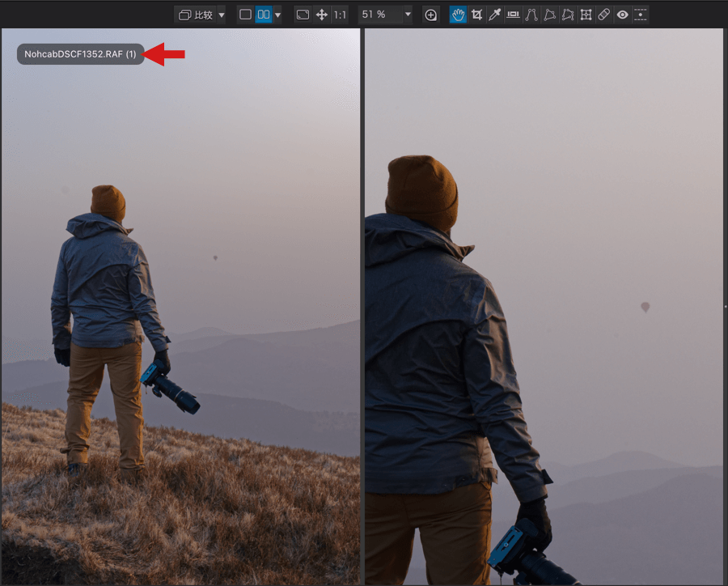Select the reshape grid tool
Screen dimensions: 728x586
click(586, 15)
